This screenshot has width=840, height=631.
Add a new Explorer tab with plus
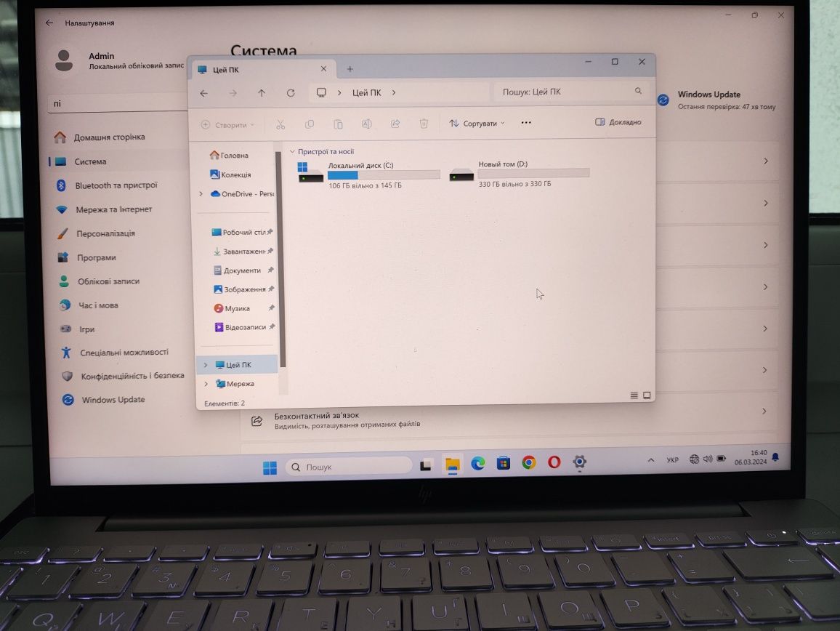[x=350, y=69]
